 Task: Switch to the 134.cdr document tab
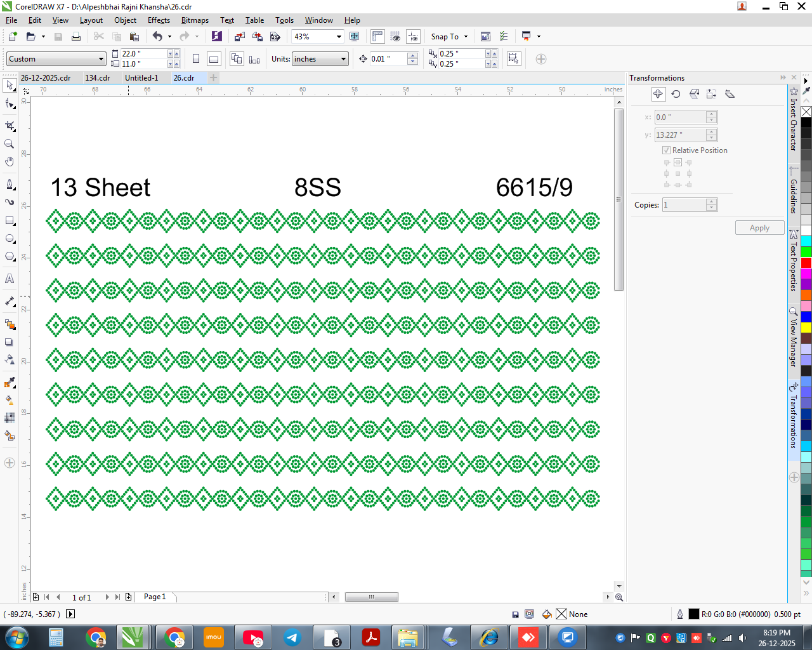coord(98,78)
